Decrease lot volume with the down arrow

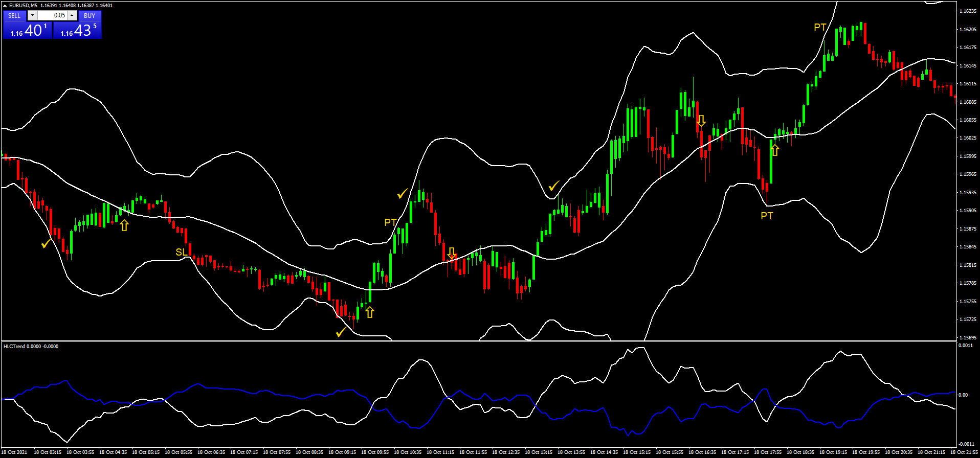tap(32, 15)
